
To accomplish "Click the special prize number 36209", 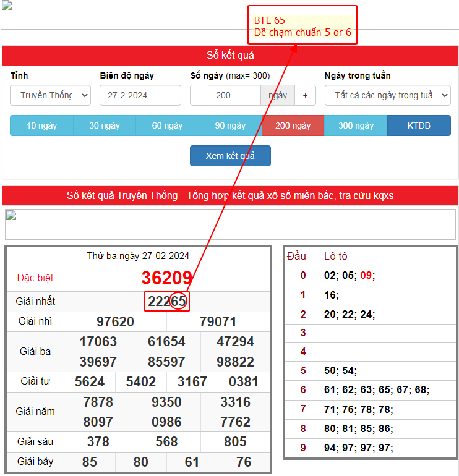I will click(166, 278).
